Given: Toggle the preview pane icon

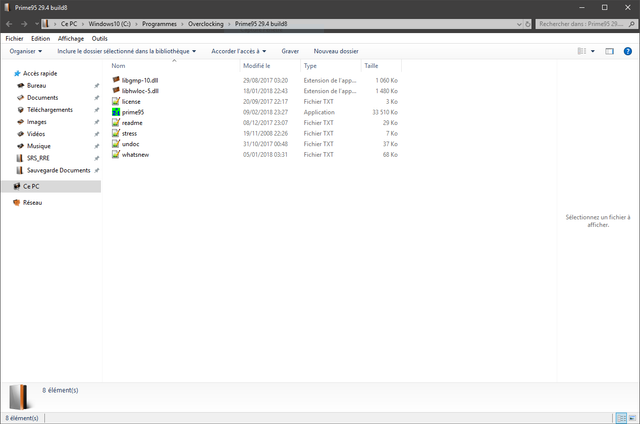Looking at the screenshot, I should (x=609, y=51).
